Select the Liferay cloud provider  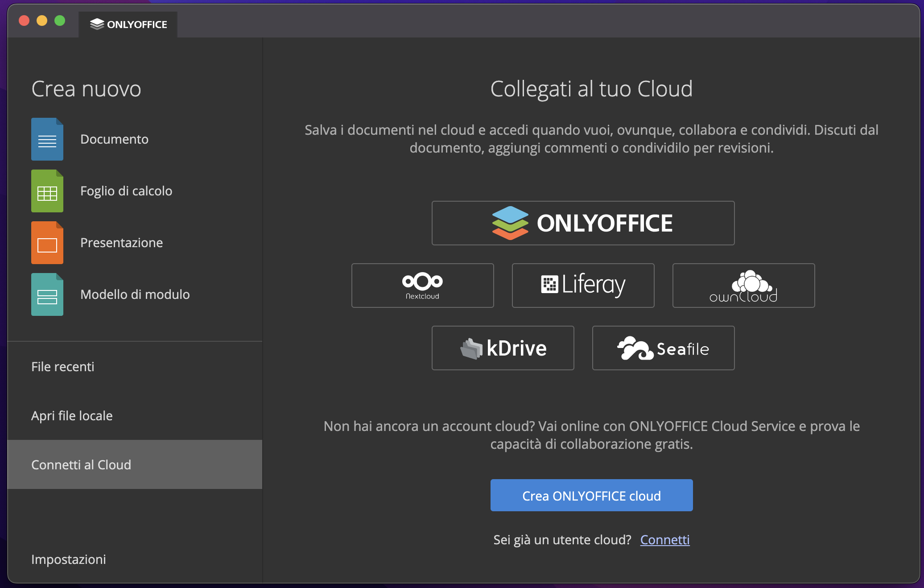583,286
